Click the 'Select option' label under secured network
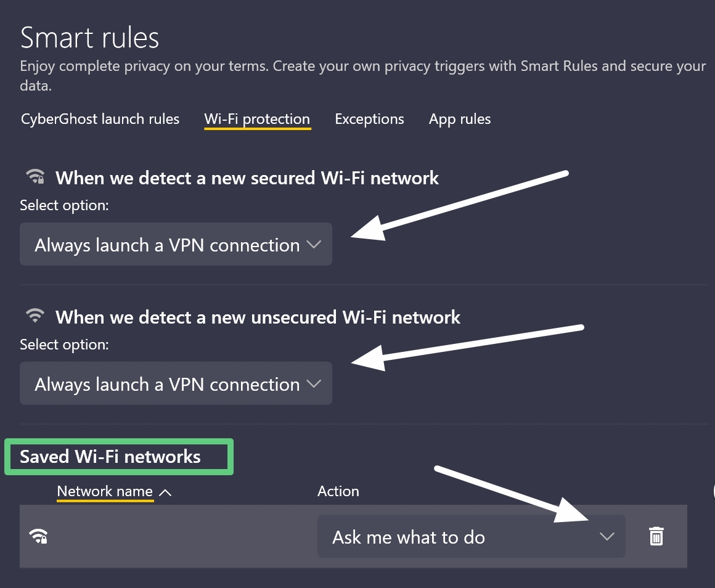715x588 pixels. 64,205
